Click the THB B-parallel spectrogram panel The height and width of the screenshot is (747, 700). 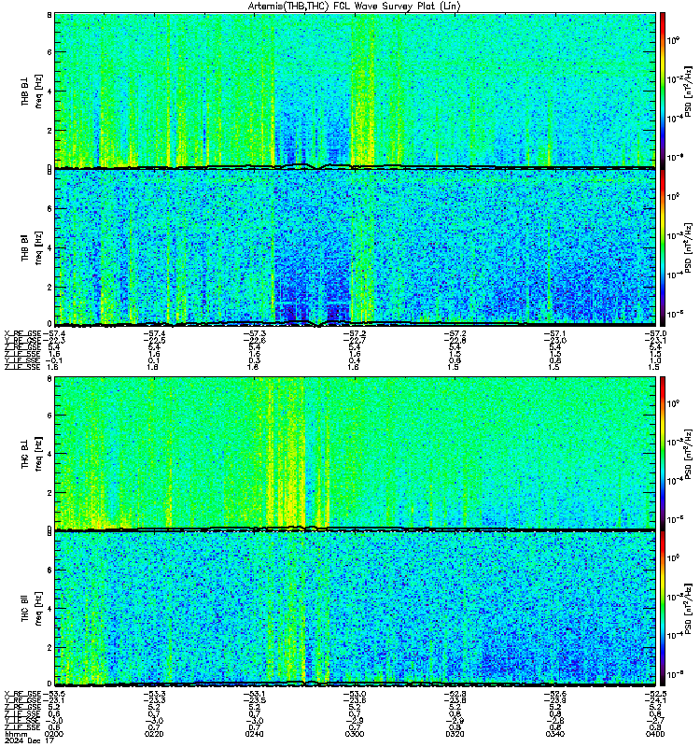point(355,247)
